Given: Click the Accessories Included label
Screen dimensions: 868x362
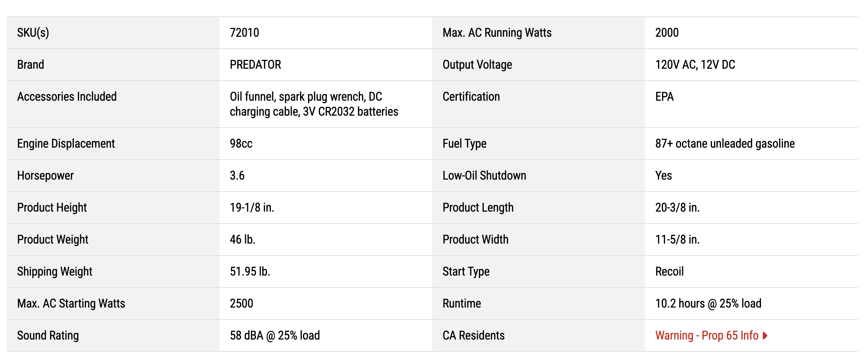Looking at the screenshot, I should (x=67, y=97).
